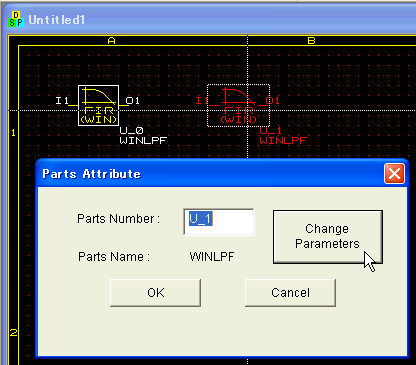Click the I1 input pin of U_0
Viewport: 416px width, 365px height.
click(62, 100)
